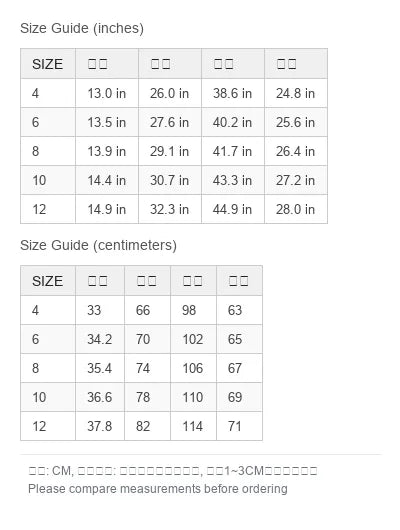The height and width of the screenshot is (530, 400).
Task: Click the 27.6 in cell
Action: pos(170,122)
